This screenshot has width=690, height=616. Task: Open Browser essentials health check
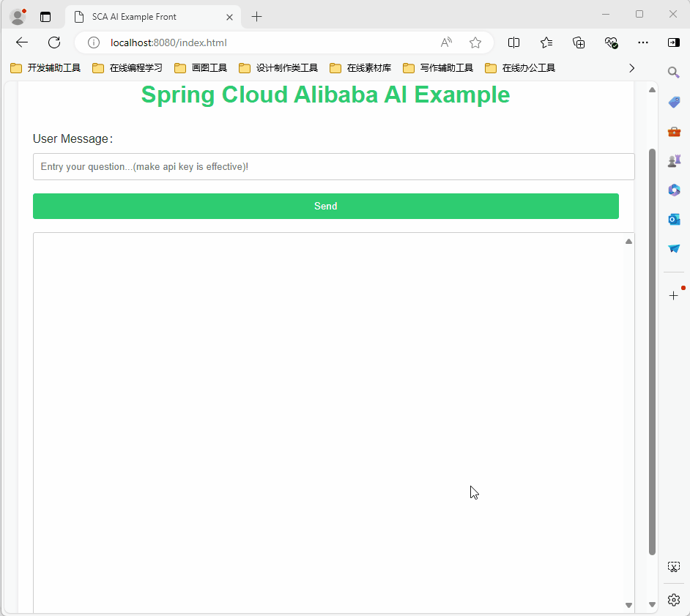click(612, 42)
